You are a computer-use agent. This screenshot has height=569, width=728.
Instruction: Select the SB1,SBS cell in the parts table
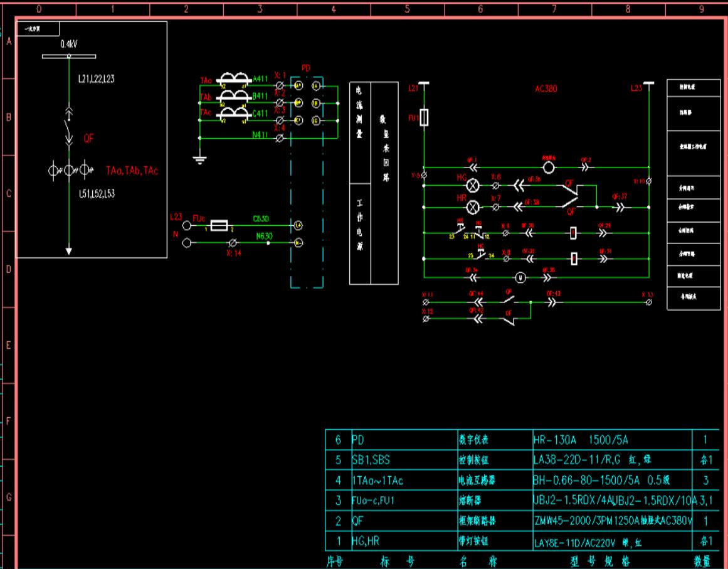tap(371, 460)
